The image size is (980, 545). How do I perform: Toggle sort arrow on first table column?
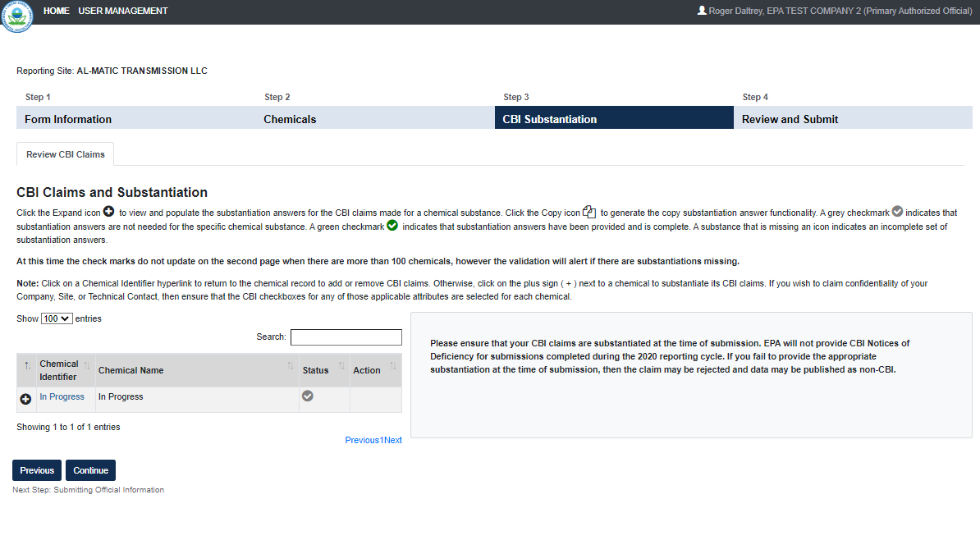[27, 365]
